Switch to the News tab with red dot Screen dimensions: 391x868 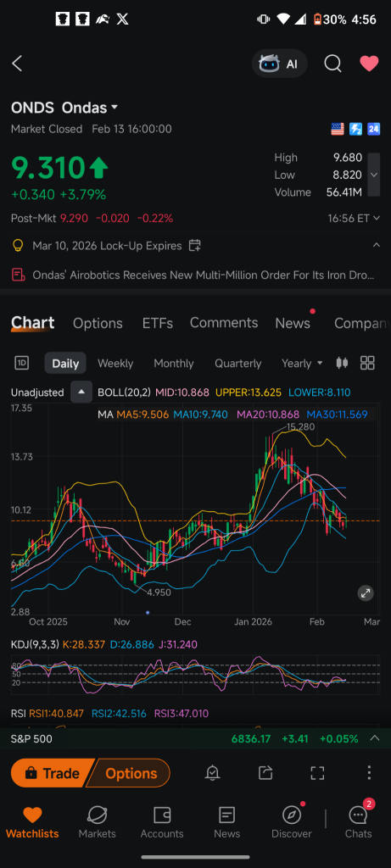(293, 323)
